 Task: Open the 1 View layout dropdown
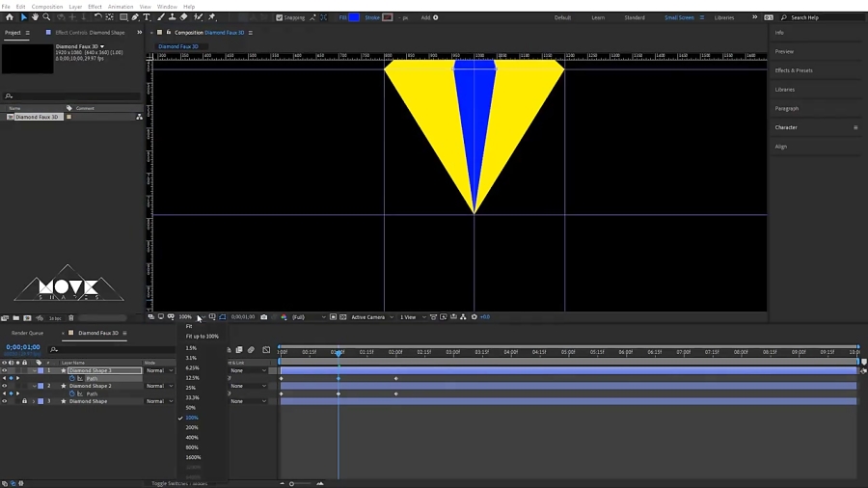(413, 317)
